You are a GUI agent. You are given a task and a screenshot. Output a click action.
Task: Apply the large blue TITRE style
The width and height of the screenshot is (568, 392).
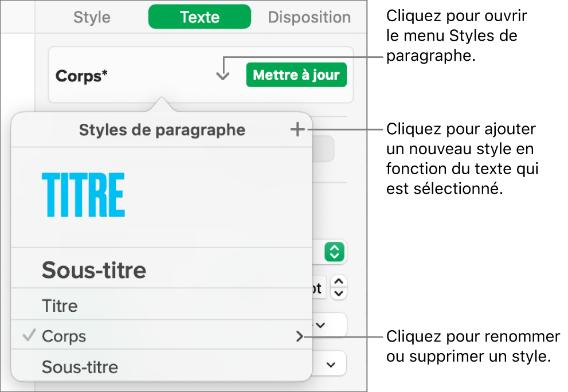pyautogui.click(x=84, y=195)
